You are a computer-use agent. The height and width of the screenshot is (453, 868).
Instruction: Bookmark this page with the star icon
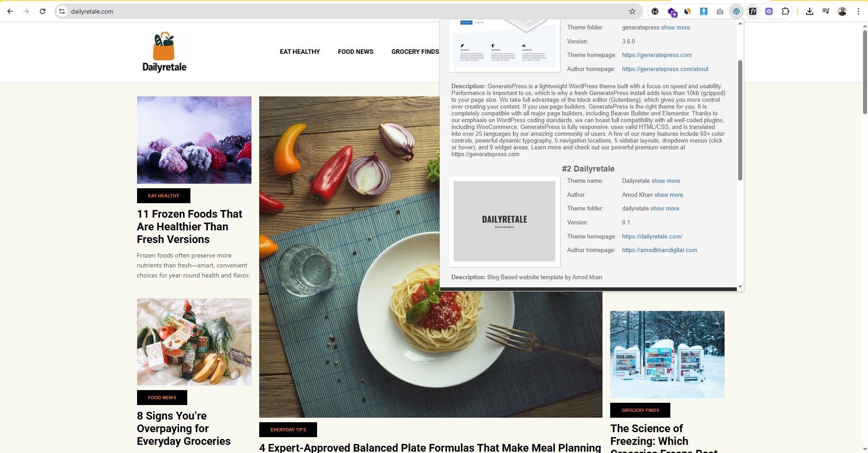[x=632, y=11]
